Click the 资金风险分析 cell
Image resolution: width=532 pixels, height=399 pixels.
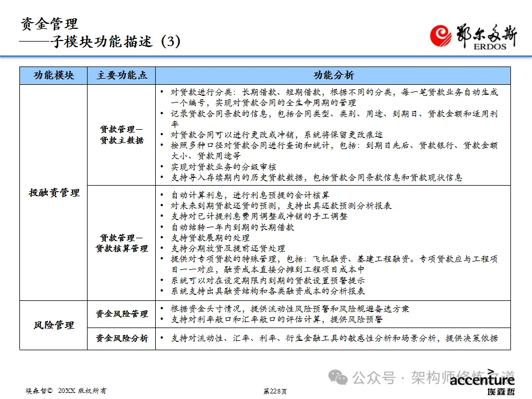pyautogui.click(x=121, y=338)
